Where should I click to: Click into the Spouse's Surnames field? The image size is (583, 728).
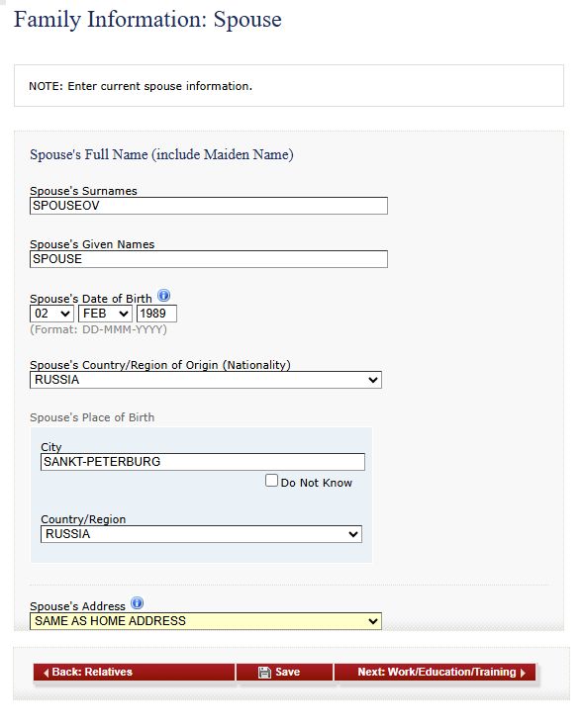tap(209, 206)
